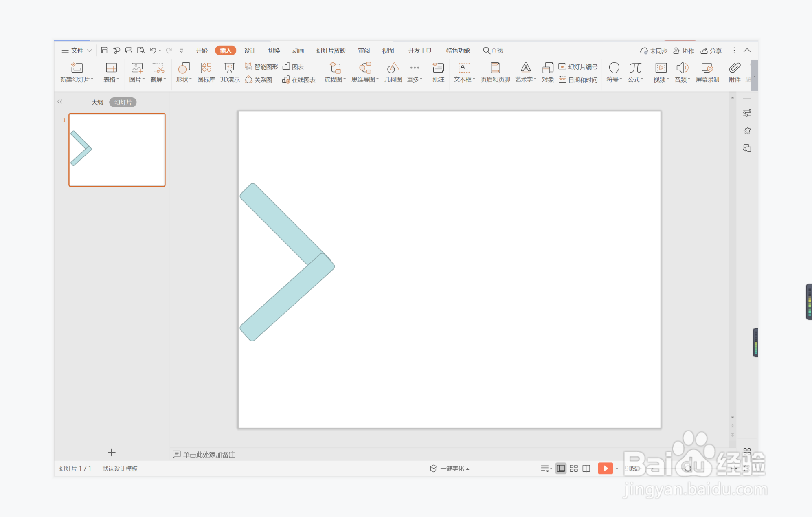Viewport: 812px width, 517px height.
Task: Insert 音频 audio
Action: tap(682, 72)
